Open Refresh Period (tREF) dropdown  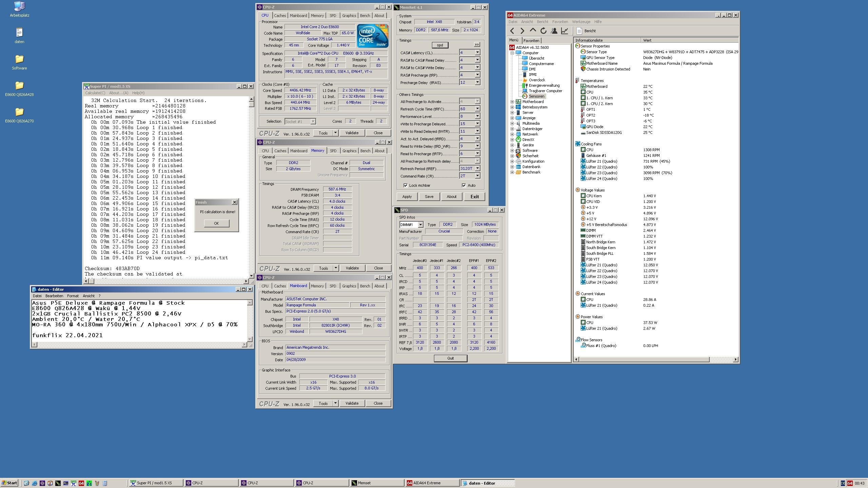(477, 168)
